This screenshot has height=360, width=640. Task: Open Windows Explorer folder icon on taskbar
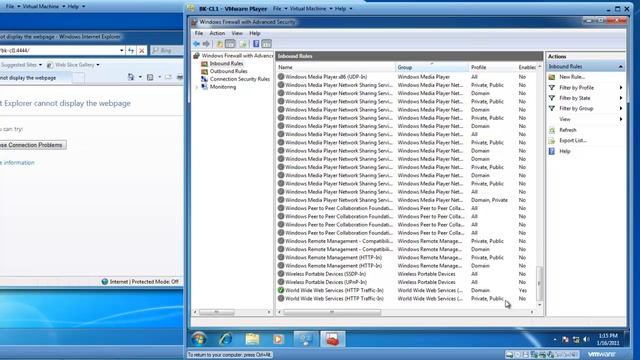pyautogui.click(x=252, y=339)
